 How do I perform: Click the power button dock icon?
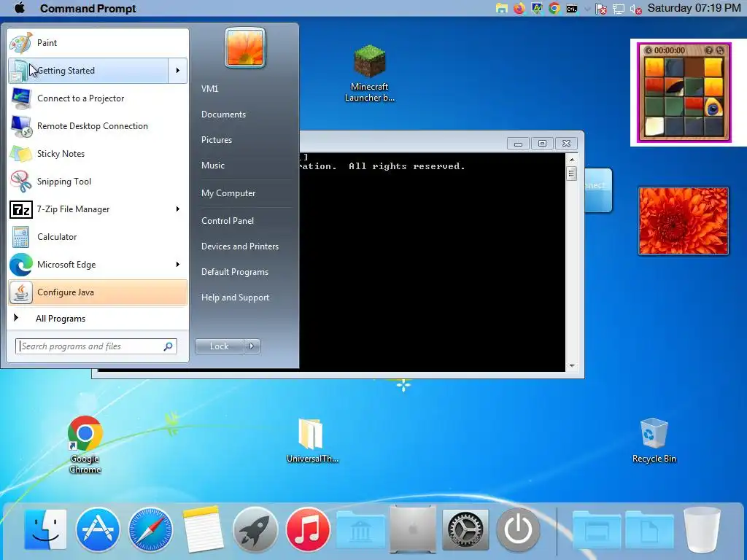coord(518,529)
